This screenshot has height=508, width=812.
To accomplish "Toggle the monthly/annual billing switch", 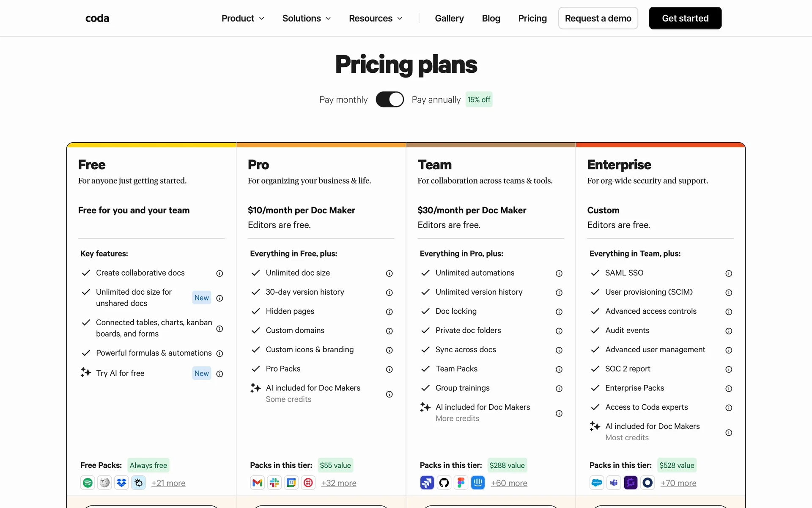I will [390, 99].
